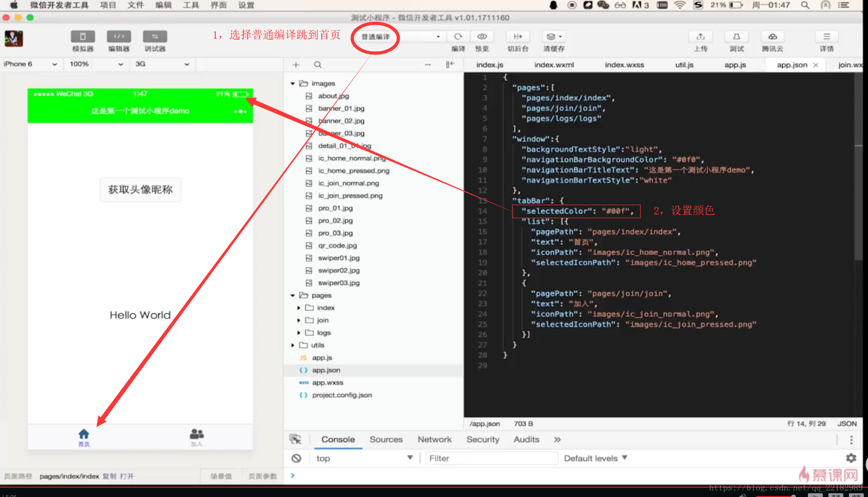Open the clear cache dropdown
Viewport: 868px width, 497px height.
(x=554, y=36)
